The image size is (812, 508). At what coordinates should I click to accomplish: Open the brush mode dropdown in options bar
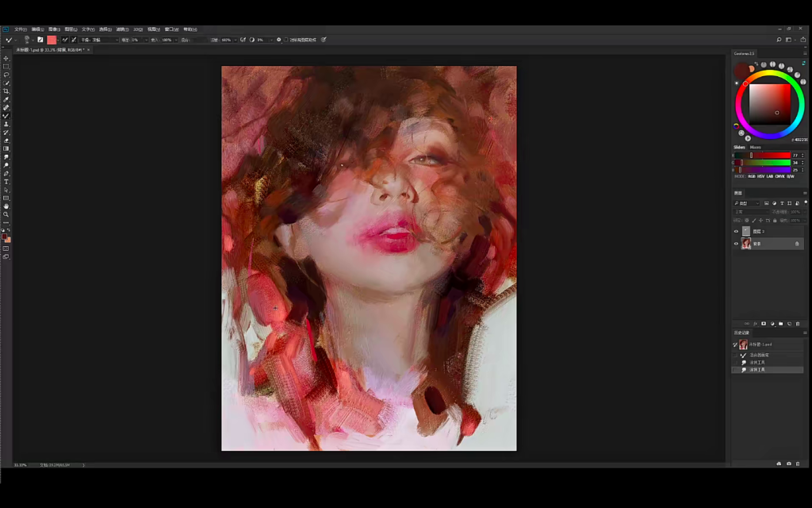[x=99, y=40]
